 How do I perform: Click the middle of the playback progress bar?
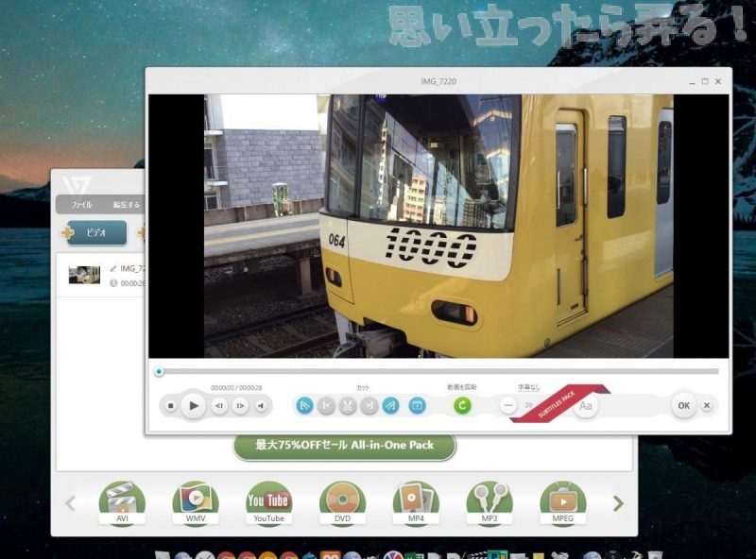point(438,371)
